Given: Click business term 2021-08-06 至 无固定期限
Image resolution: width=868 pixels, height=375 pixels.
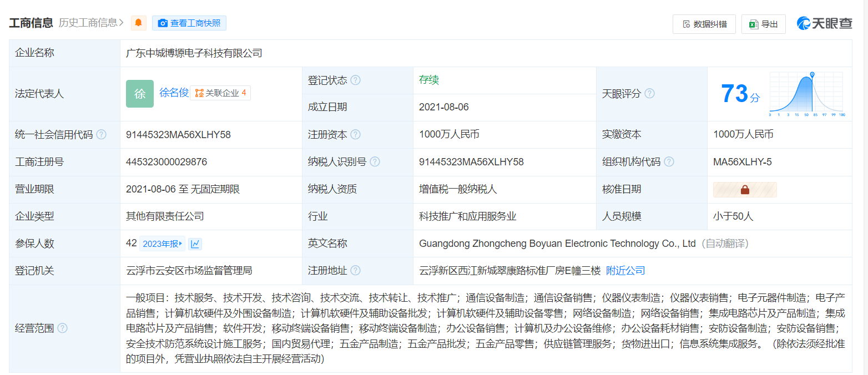Looking at the screenshot, I should [x=183, y=189].
